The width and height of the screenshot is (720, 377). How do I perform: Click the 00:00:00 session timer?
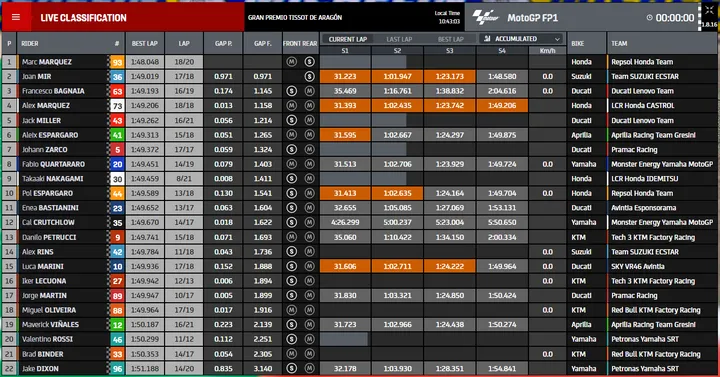pyautogui.click(x=675, y=18)
